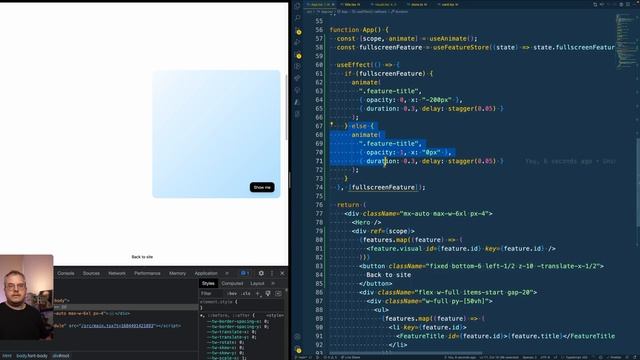The image size is (640, 360).
Task: Click 'useEffect' on line 60
Action: (x=353, y=65)
